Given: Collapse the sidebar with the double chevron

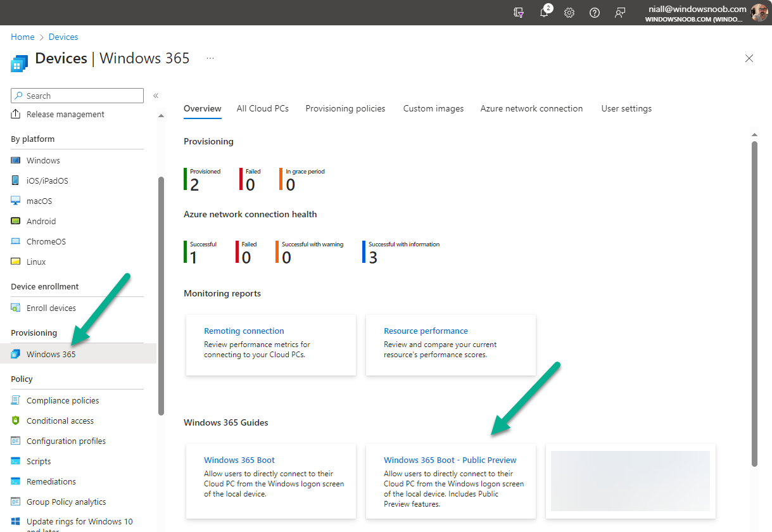Looking at the screenshot, I should (156, 96).
